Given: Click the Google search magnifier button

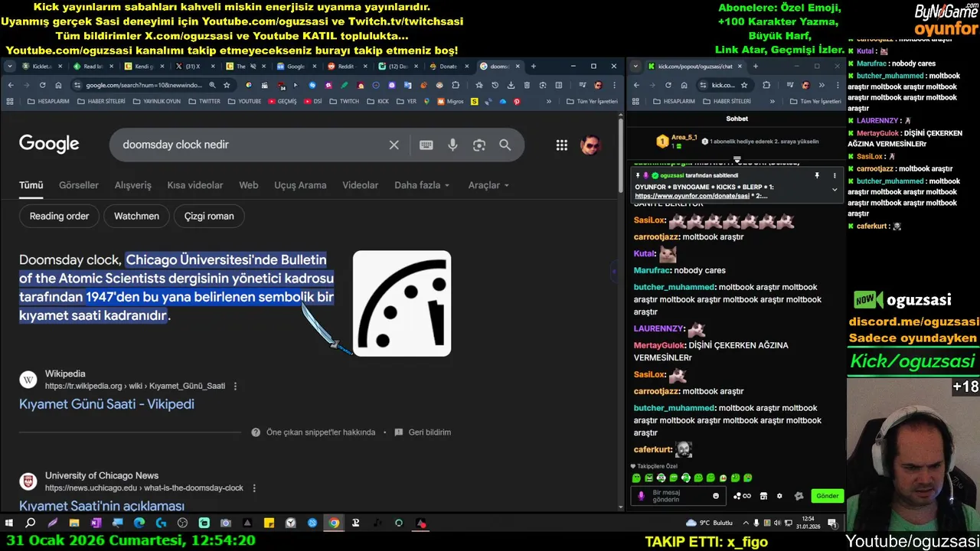Looking at the screenshot, I should point(505,145).
